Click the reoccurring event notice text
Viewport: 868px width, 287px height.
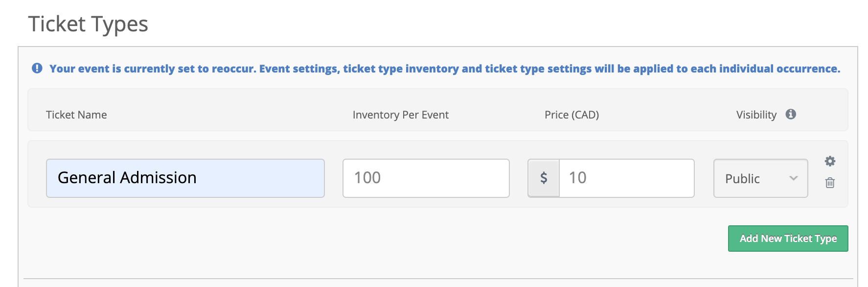tap(445, 69)
